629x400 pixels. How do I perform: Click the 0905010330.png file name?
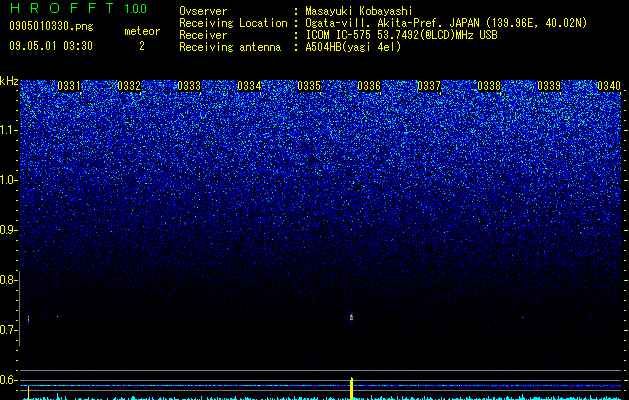[x=51, y=26]
